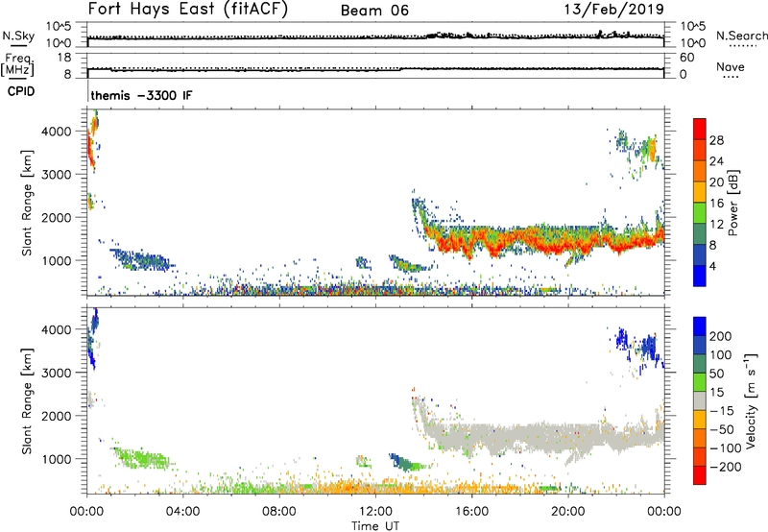This screenshot has width=768, height=532.
Task: Select the '04:00' time tick label
Action: tap(183, 512)
